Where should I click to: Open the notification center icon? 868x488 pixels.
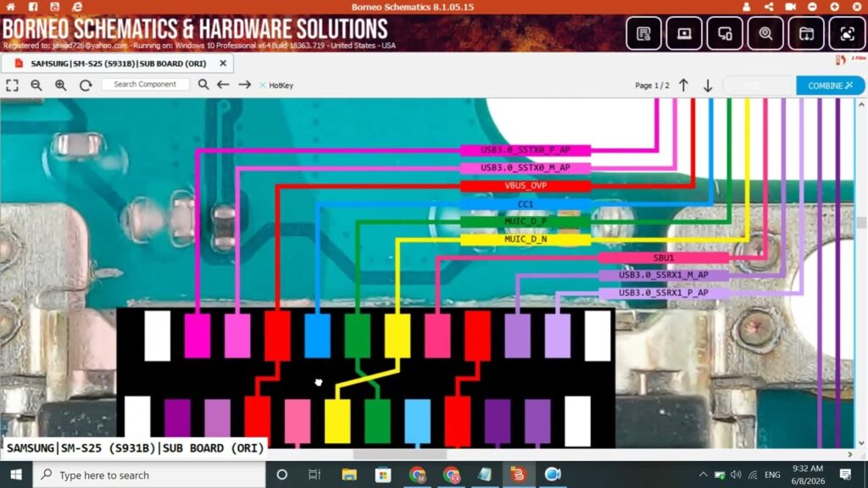coord(845,474)
